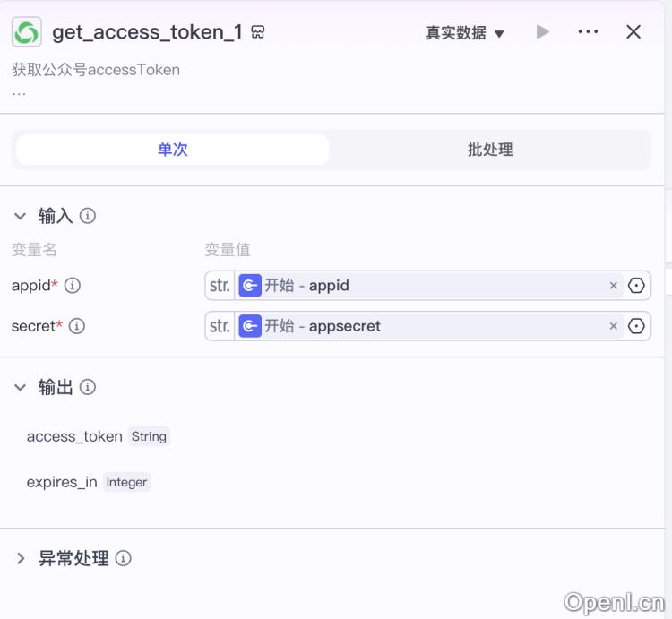Click the secret variable name label
Viewport: 672px width, 619px height.
(33, 326)
